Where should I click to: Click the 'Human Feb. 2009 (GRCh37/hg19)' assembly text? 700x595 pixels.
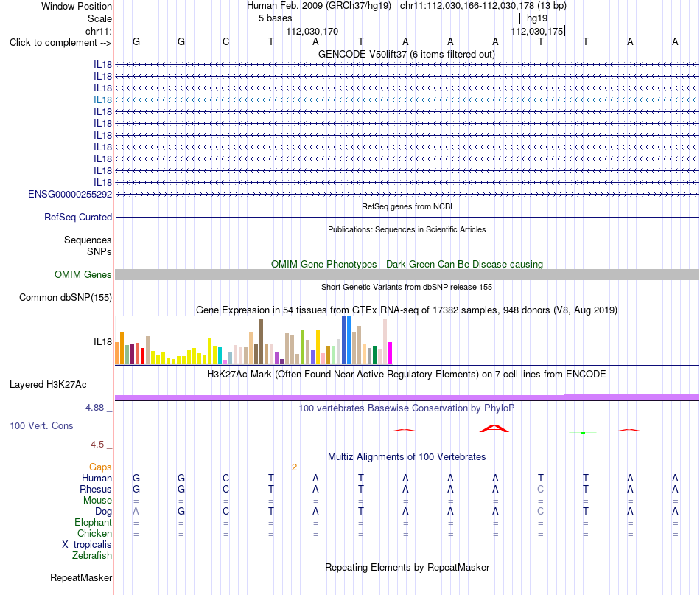[319, 6]
